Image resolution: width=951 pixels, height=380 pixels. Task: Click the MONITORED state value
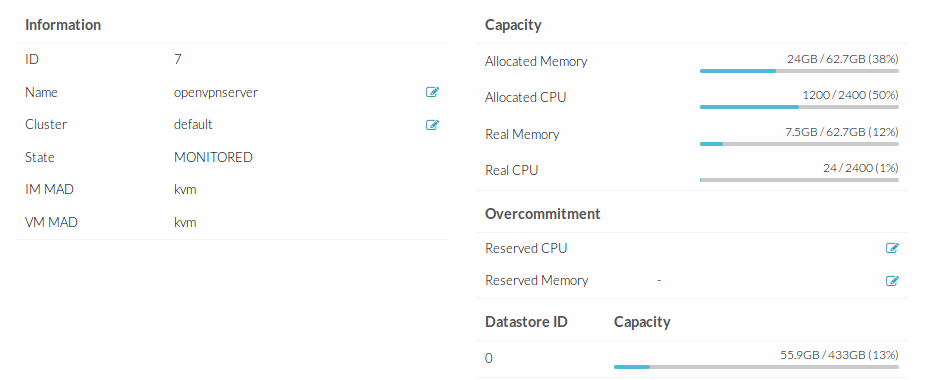coord(213,158)
